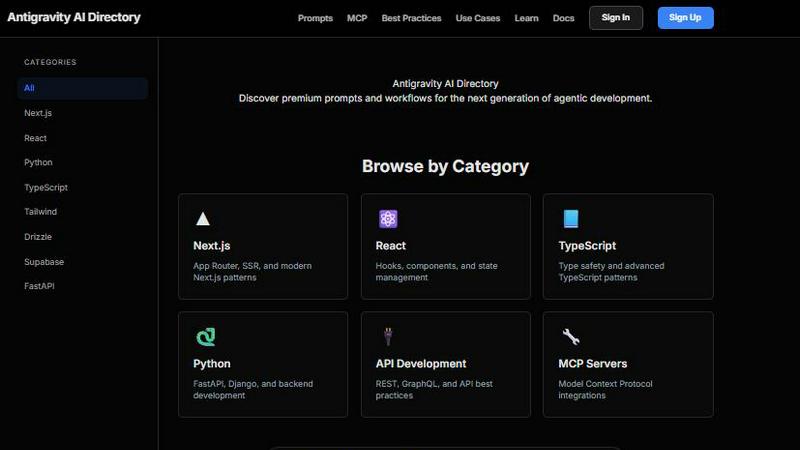Click the MCP Servers wrench icon
The width and height of the screenshot is (800, 450).
570,337
